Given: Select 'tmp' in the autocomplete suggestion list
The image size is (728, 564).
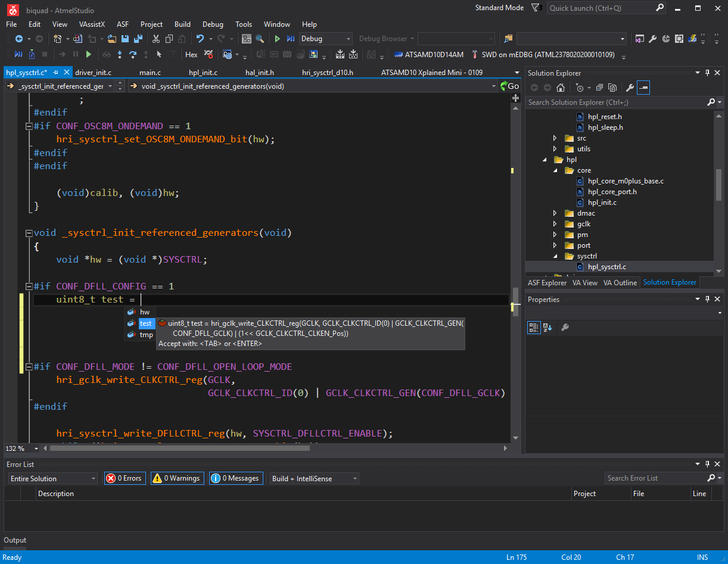Looking at the screenshot, I should click(x=146, y=335).
